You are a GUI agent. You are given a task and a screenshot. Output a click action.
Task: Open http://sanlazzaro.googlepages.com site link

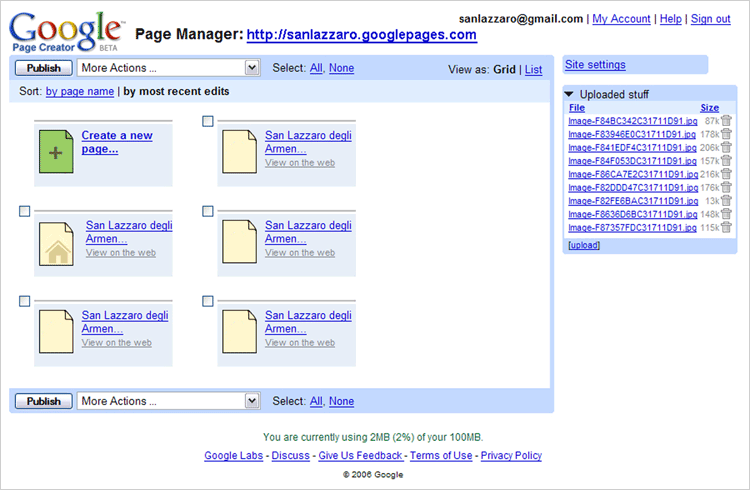[x=362, y=34]
